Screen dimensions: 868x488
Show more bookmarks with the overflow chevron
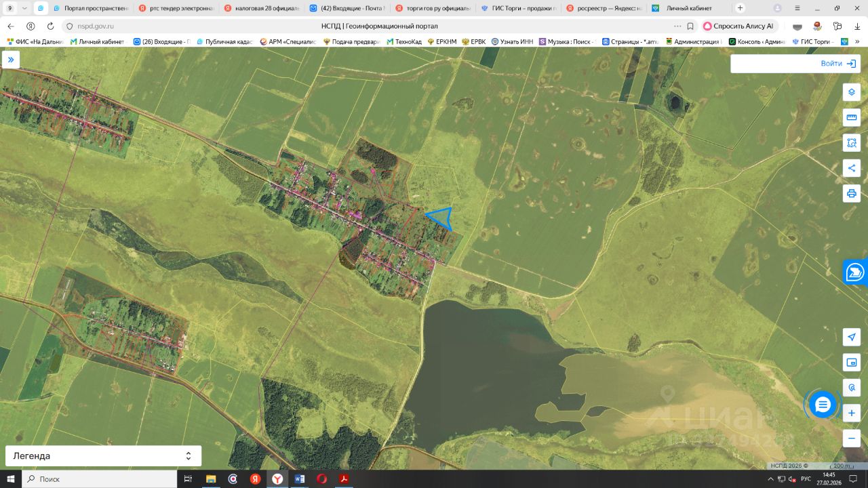point(857,41)
